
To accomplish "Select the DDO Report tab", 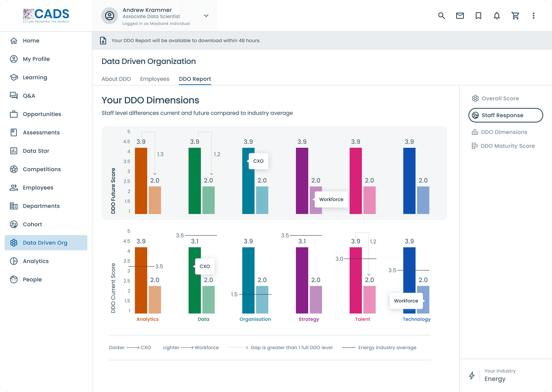I will pyautogui.click(x=195, y=79).
